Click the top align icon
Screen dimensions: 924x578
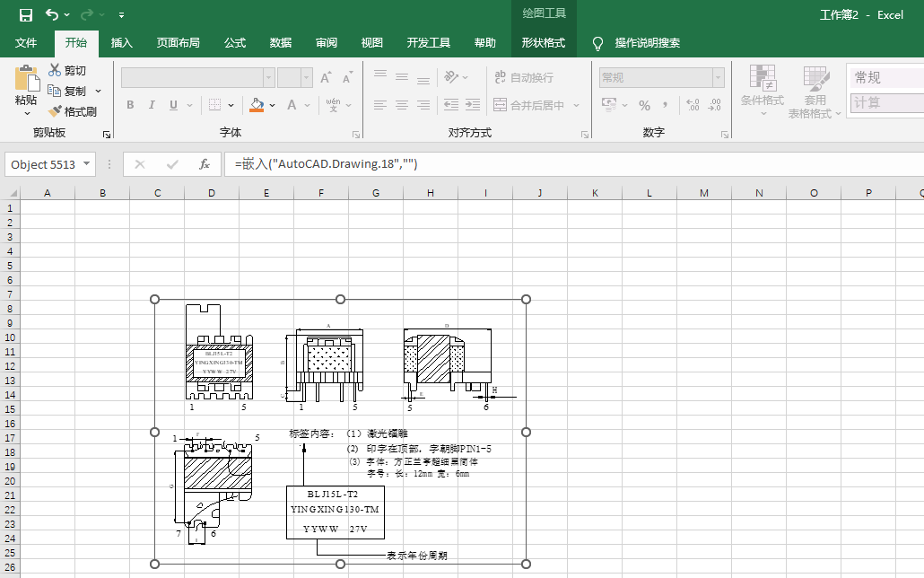coord(380,74)
